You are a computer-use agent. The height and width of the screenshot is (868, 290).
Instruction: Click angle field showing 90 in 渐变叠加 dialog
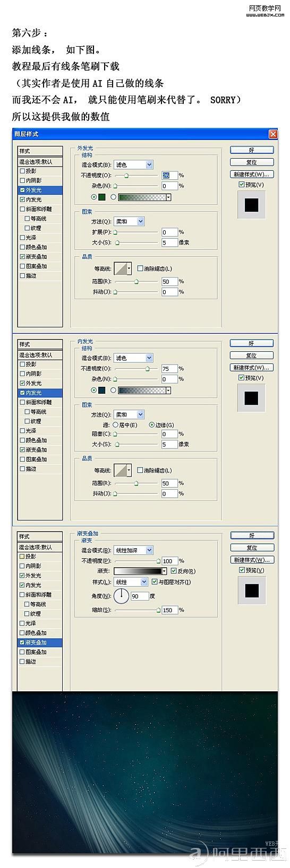coord(139,596)
